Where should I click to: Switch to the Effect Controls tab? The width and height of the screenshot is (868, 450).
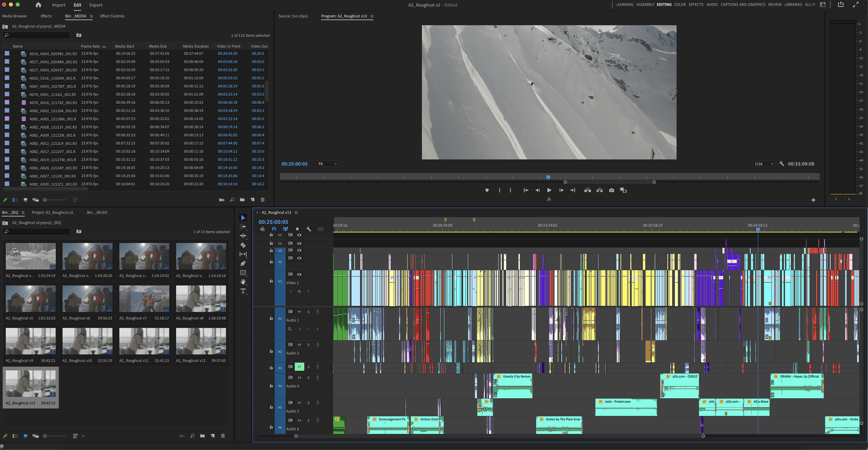112,16
